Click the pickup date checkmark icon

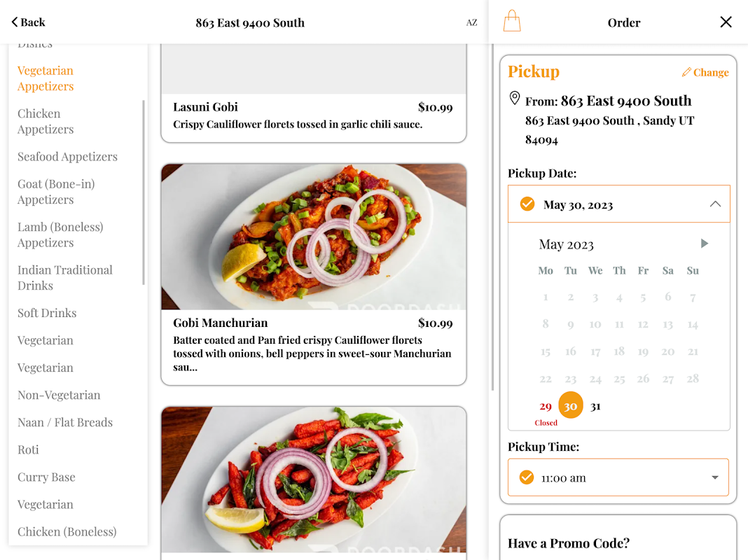(x=527, y=204)
